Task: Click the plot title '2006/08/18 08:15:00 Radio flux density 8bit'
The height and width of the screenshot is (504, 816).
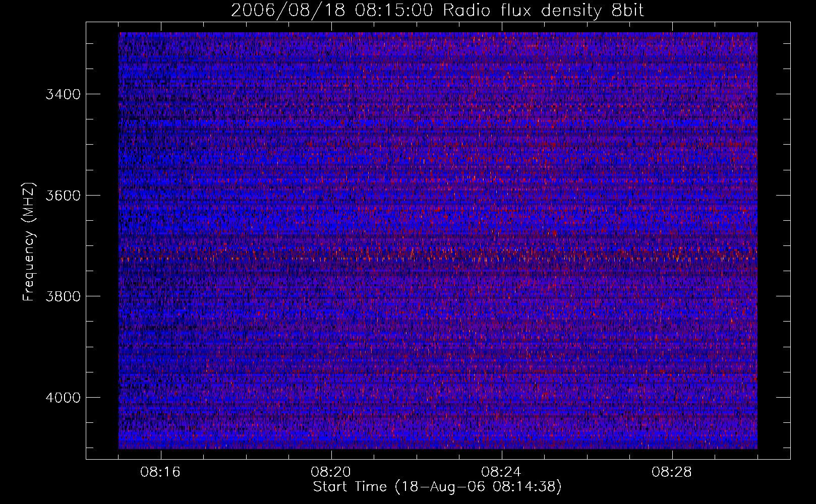Action: point(437,11)
